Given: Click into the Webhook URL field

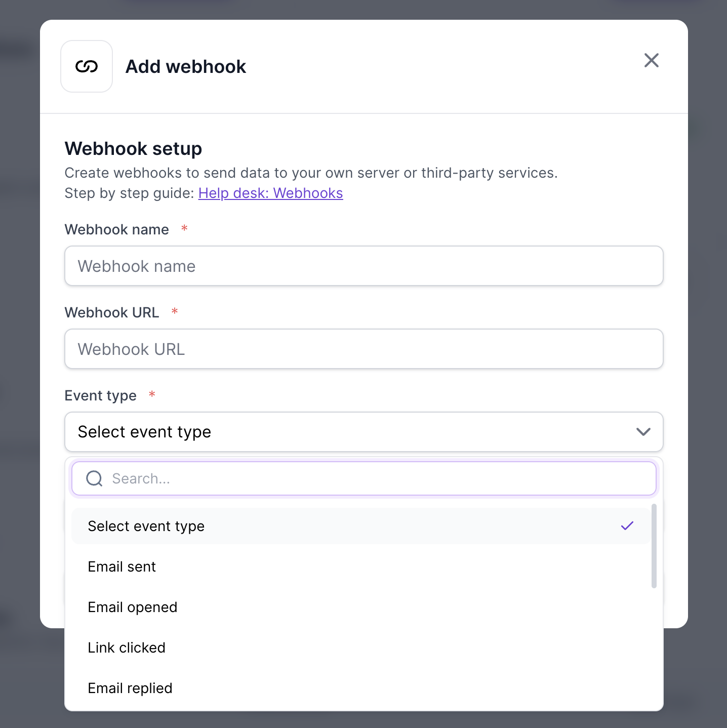Looking at the screenshot, I should 363,349.
